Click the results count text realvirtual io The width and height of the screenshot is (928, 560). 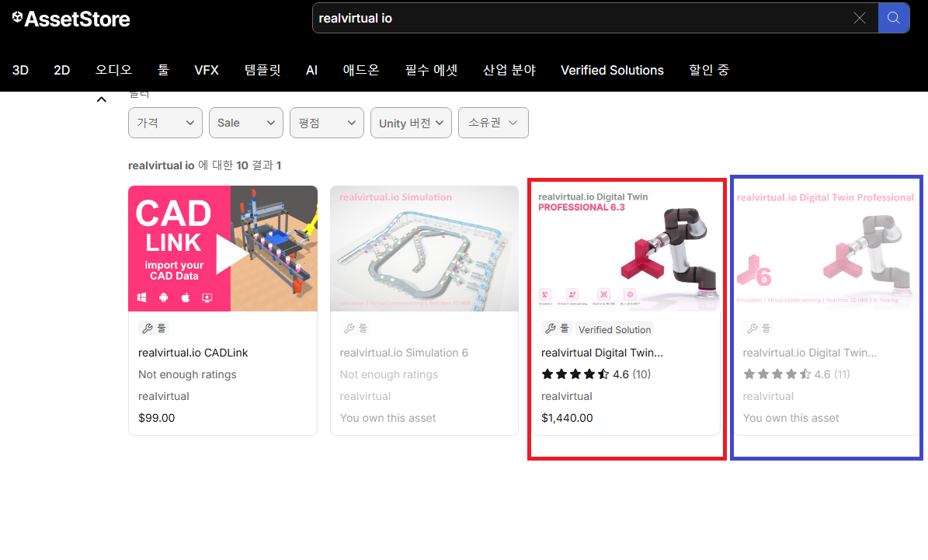(x=161, y=165)
